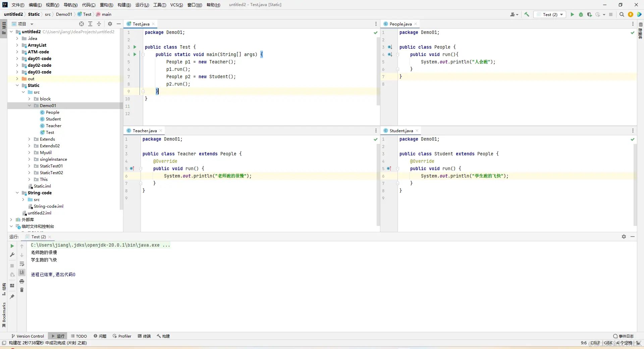The width and height of the screenshot is (644, 349).
Task: Expand all nodes in the project panel
Action: point(90,24)
